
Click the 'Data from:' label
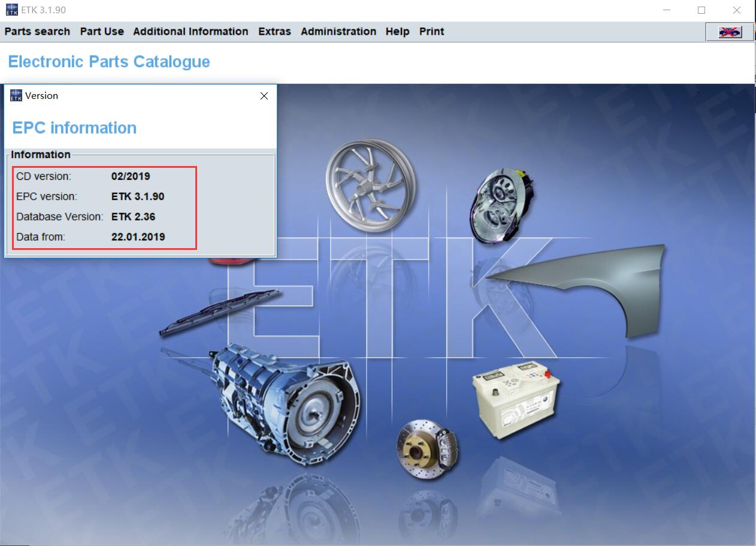coord(41,237)
